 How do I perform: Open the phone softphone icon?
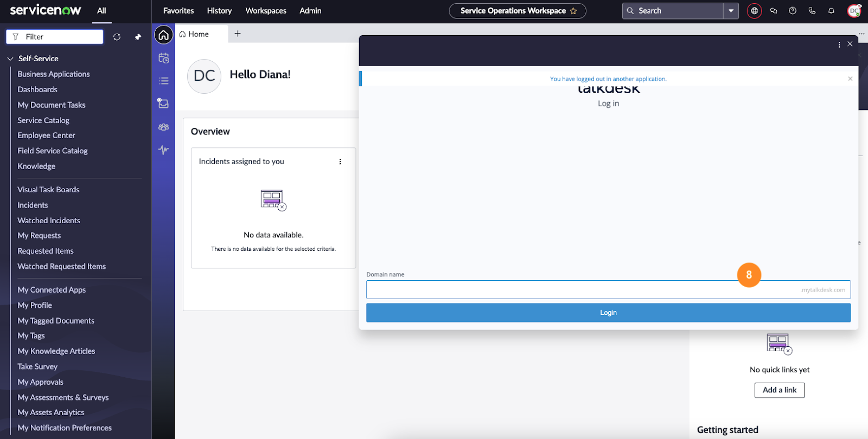tap(812, 11)
